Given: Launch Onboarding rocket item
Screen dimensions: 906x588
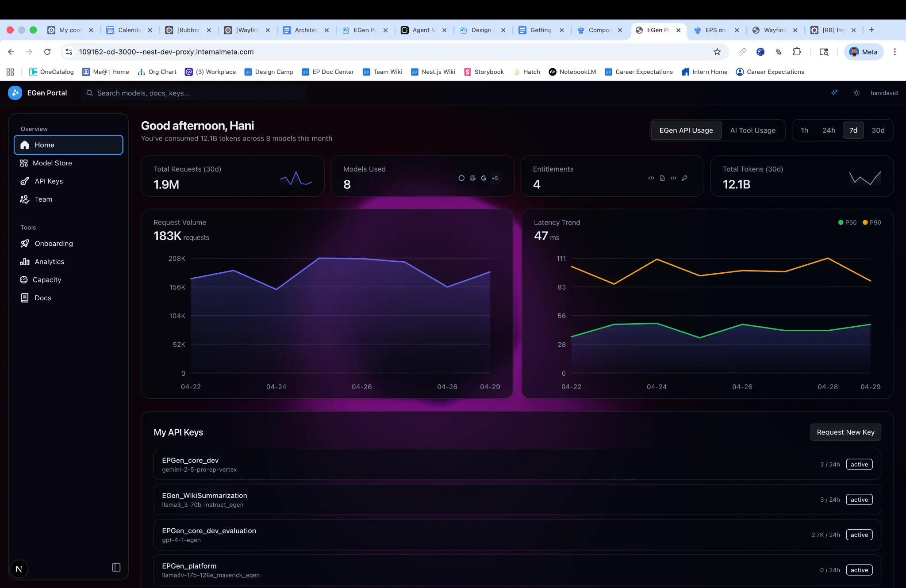Looking at the screenshot, I should 69,244.
